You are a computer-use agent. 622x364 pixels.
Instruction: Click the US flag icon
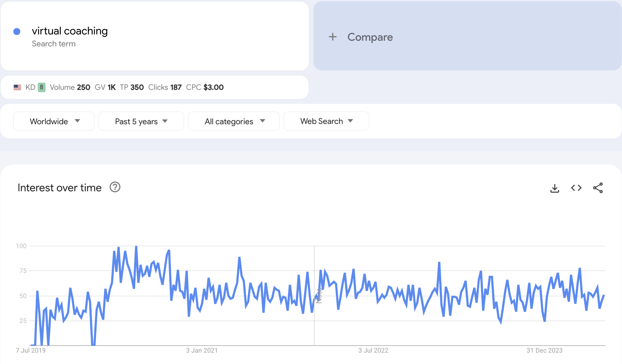17,87
